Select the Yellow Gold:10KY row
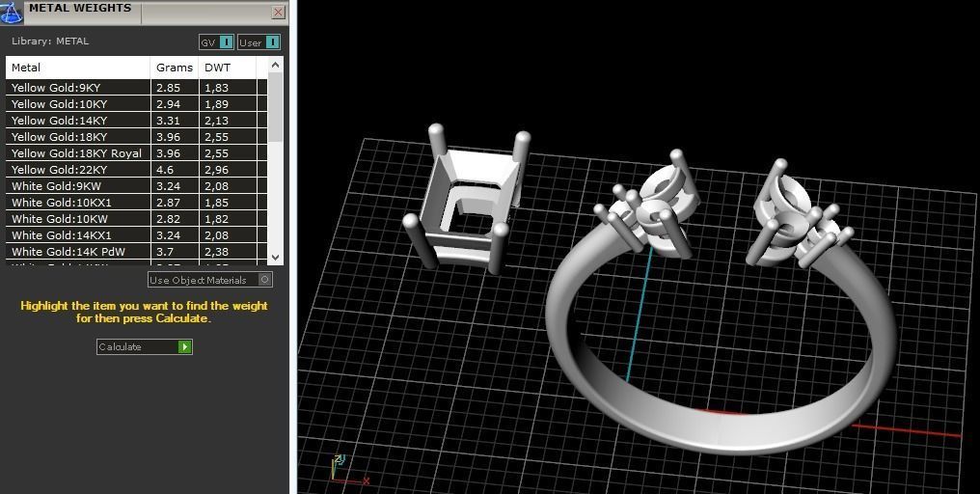 [136, 104]
